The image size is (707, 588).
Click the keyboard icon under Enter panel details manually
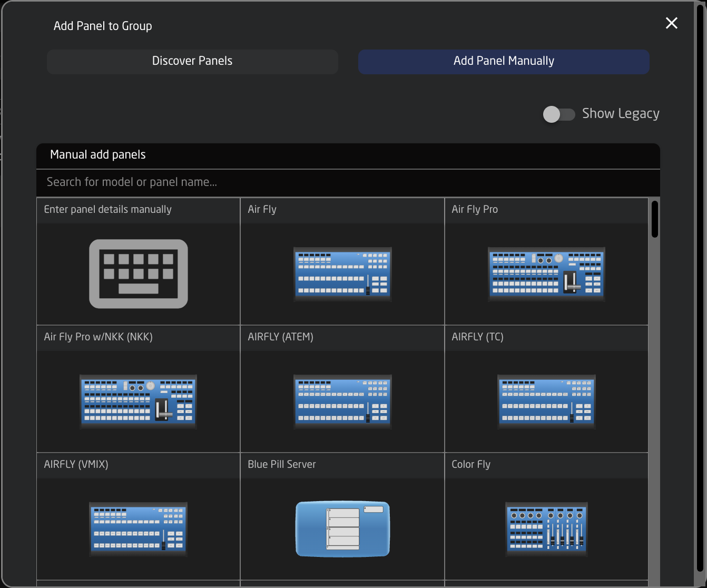pos(138,274)
